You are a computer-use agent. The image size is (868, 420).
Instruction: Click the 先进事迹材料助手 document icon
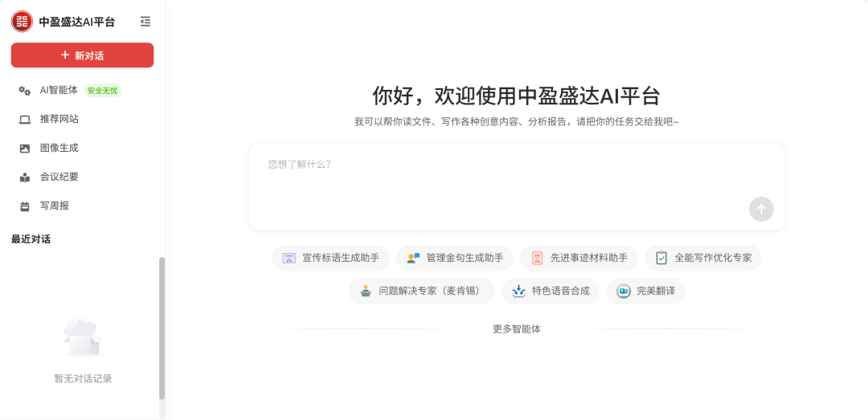click(x=537, y=258)
